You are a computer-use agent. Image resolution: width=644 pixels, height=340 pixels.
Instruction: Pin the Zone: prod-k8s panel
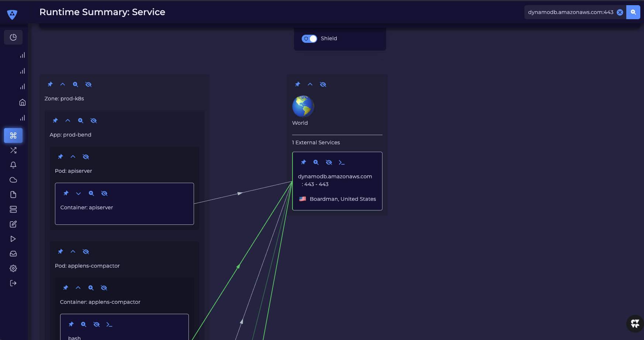50,85
